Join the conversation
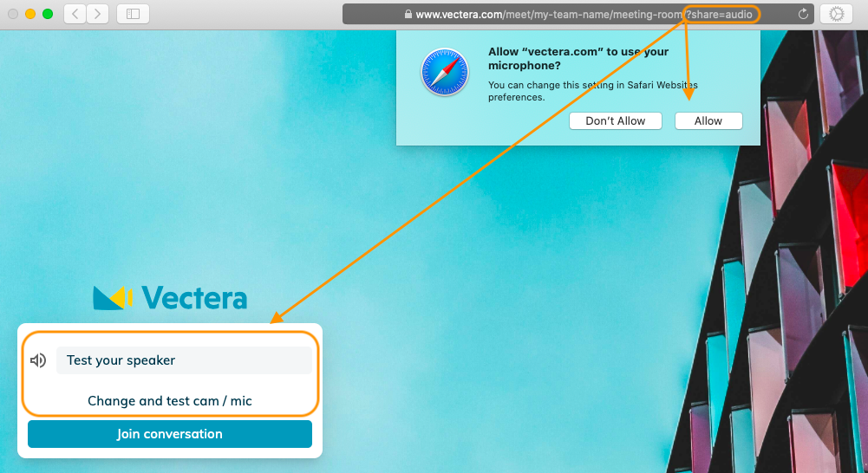 point(170,434)
